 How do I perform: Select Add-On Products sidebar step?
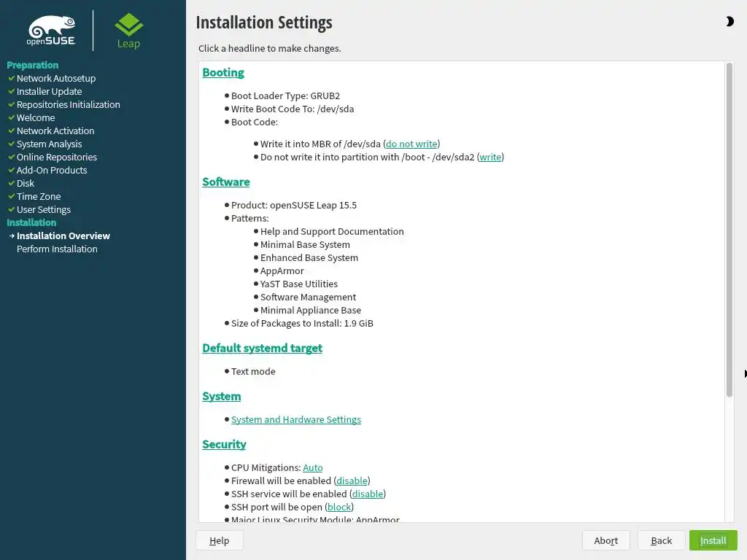click(52, 171)
